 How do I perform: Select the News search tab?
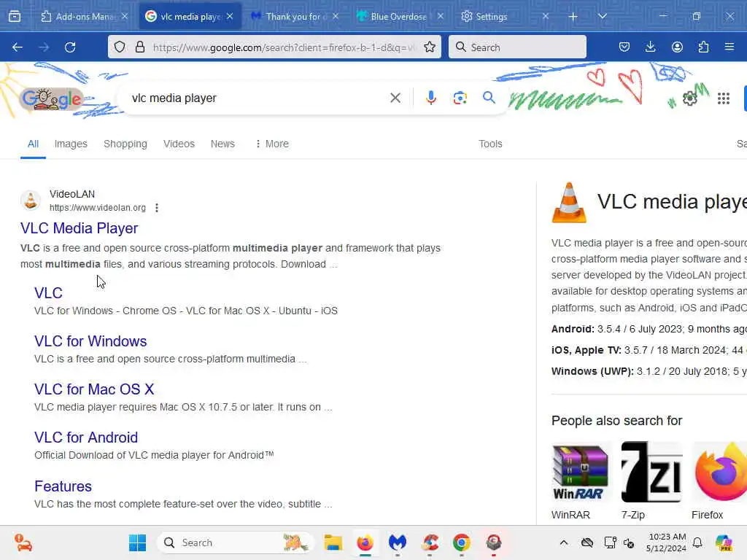pyautogui.click(x=222, y=144)
